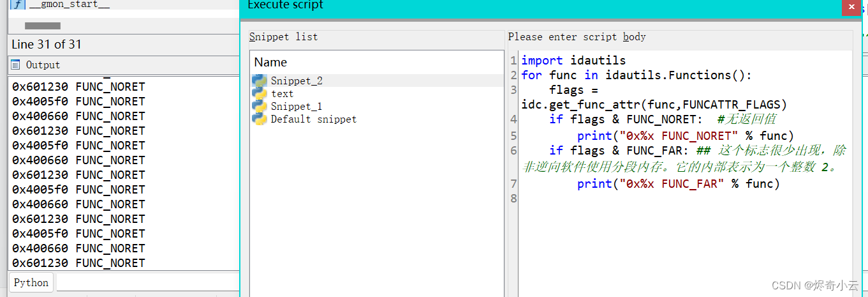Click print FUNC_FAR statement line

679,184
